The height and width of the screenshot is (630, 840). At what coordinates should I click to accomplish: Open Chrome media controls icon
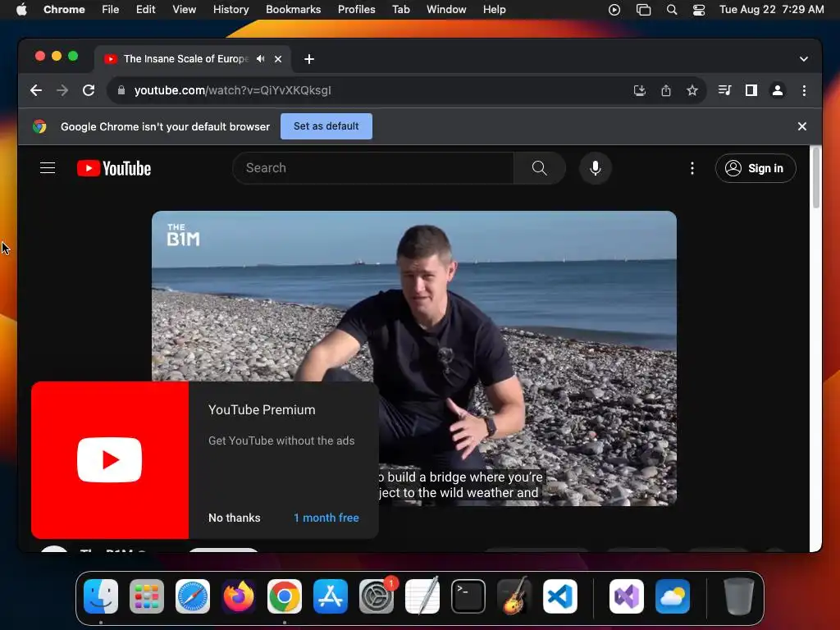point(725,90)
